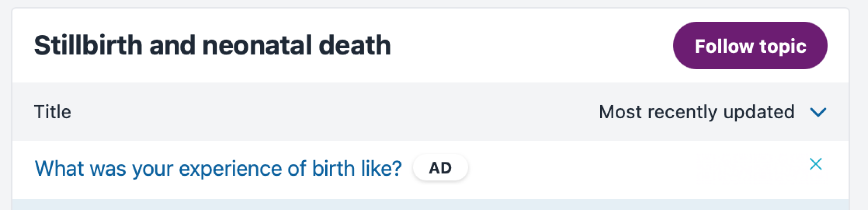Hide the advertised birth experience thread
868x210 pixels.
coord(816,164)
